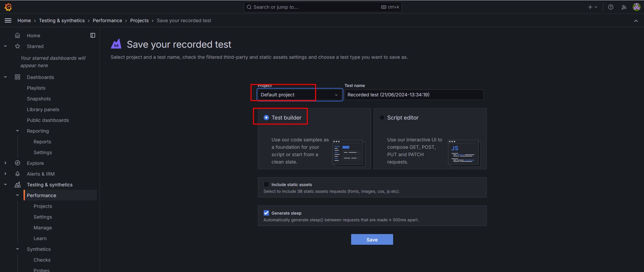The height and width of the screenshot is (272, 644).
Task: Click the help question mark icon
Action: pos(611,7)
